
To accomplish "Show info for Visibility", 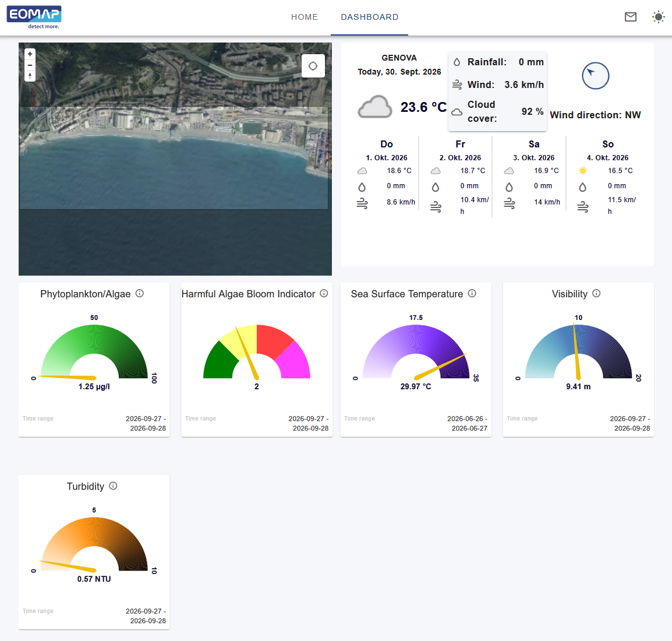I will [596, 293].
